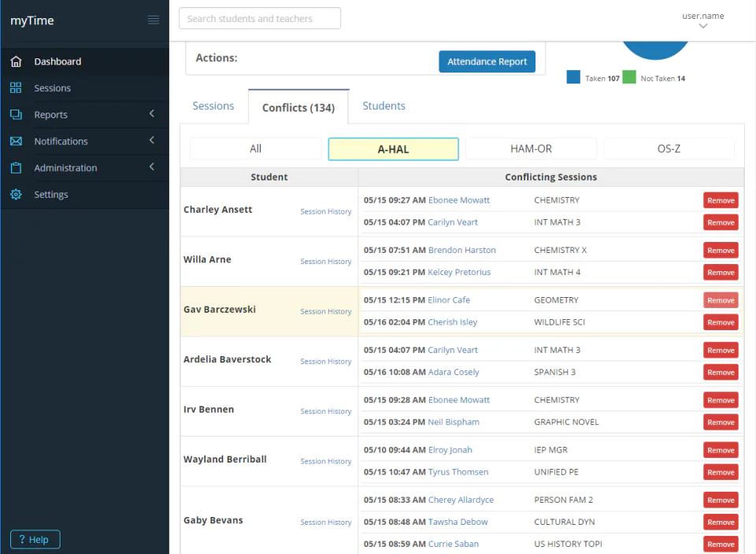The image size is (756, 554).
Task: Remove Irv Bennen's CHEMISTRY session
Action: point(721,400)
